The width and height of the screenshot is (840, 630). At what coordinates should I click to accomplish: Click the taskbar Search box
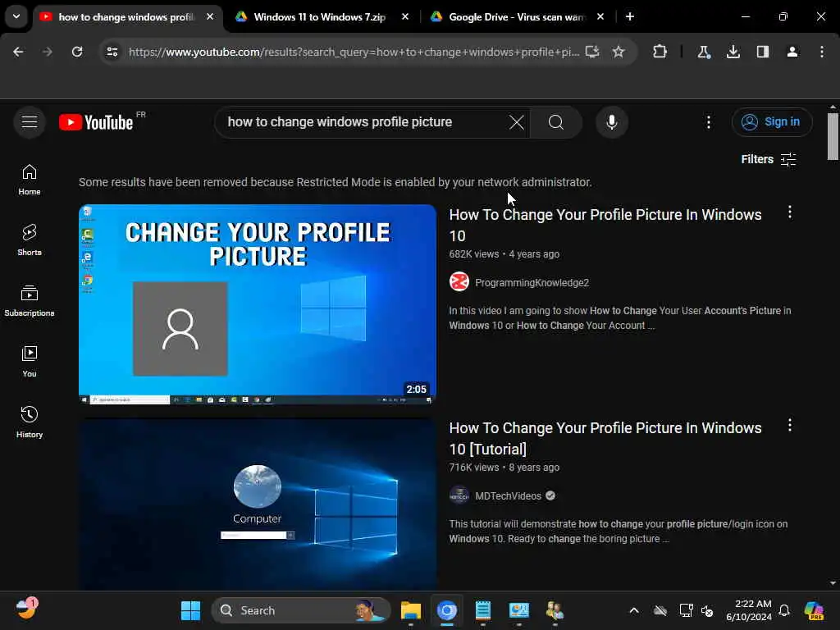(302, 610)
